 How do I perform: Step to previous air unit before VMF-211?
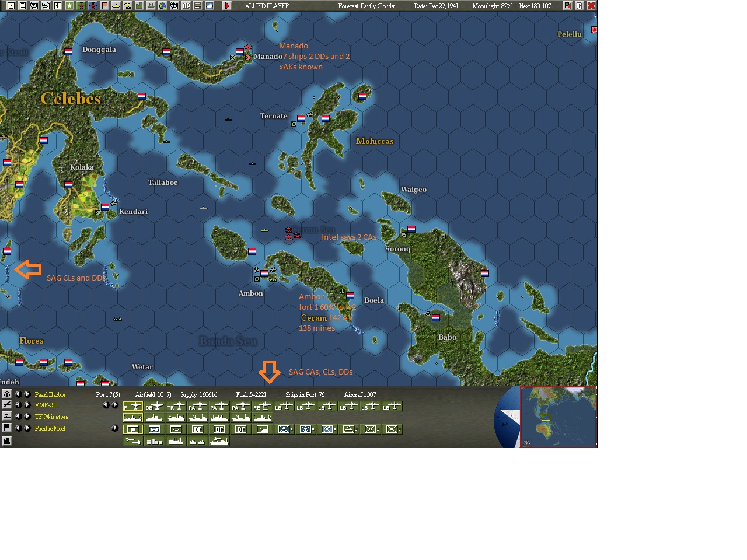coord(18,404)
